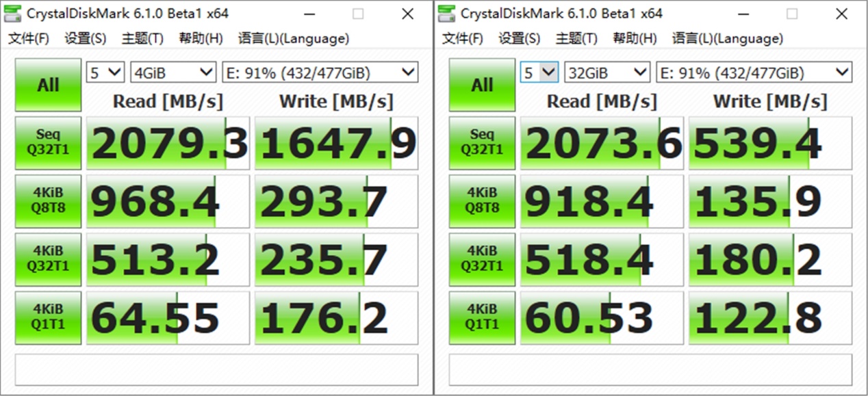Screen dimensions: 868x396
Task: Open the 32GiB test size dropdown
Action: click(x=607, y=72)
